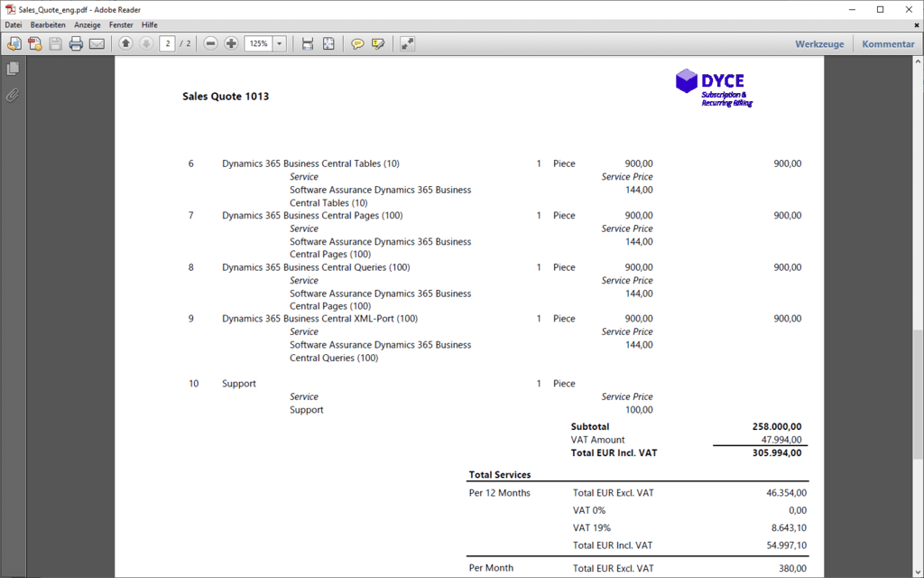Viewport: 924px width, 578px height.
Task: Click the fit one full page icon
Action: 328,43
